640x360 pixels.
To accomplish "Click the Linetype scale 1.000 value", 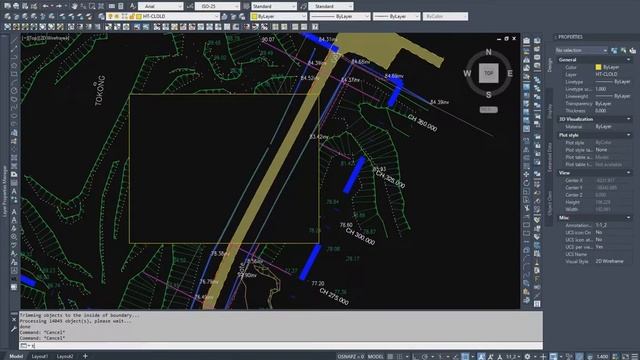I will coord(601,89).
